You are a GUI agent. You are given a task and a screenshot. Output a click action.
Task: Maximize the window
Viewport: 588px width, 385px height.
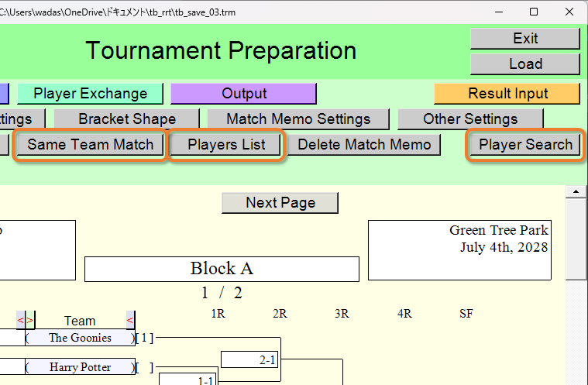pos(534,12)
